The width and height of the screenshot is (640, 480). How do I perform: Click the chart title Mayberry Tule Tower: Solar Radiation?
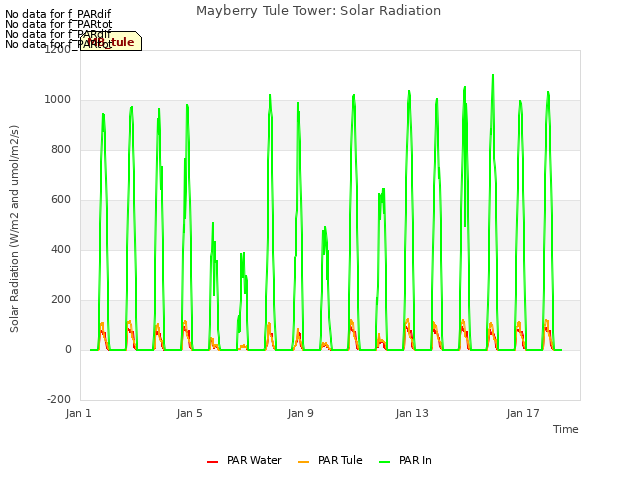tap(318, 11)
